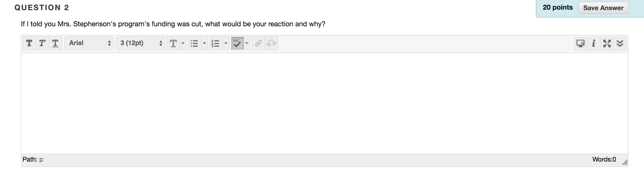Show more toolbar rows with double chevron
644x175 pixels.
[620, 43]
